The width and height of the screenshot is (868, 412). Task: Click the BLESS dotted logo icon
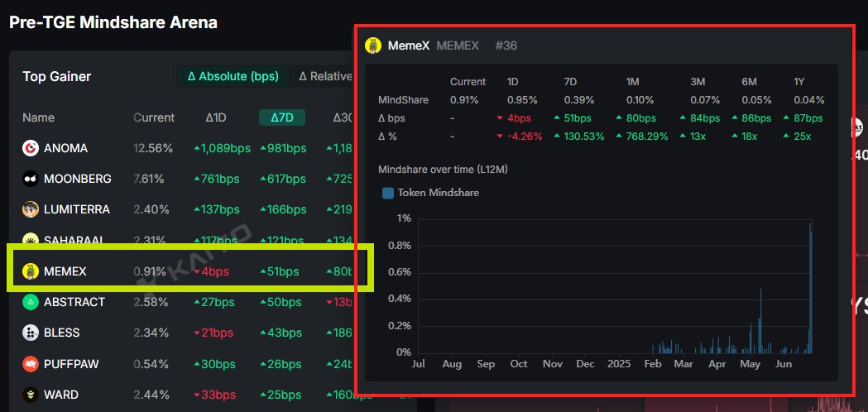point(30,333)
